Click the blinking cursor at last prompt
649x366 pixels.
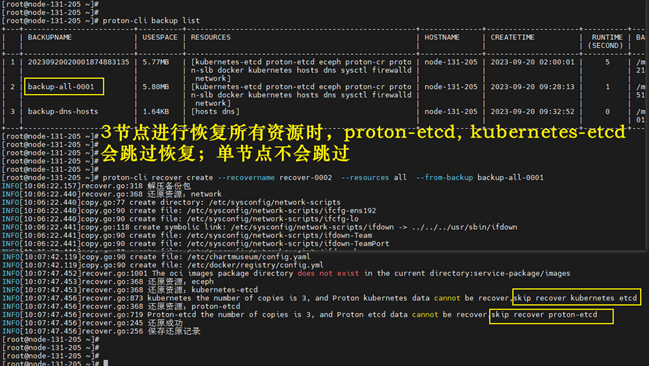click(106, 363)
